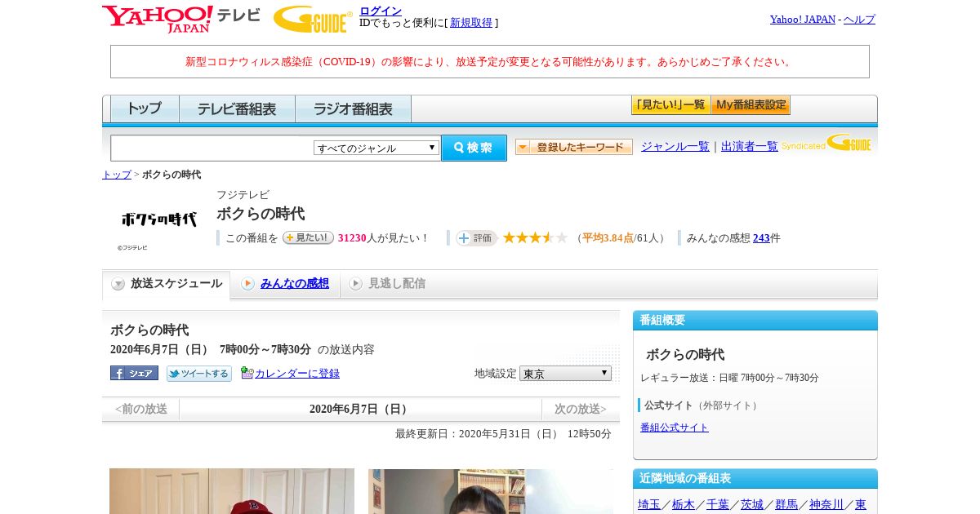Click the 最終更新日 timestamp text

tap(503, 434)
